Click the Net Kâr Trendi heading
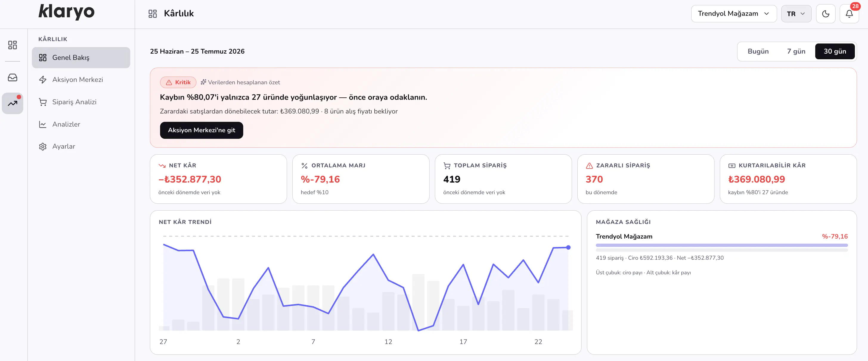 point(185,222)
